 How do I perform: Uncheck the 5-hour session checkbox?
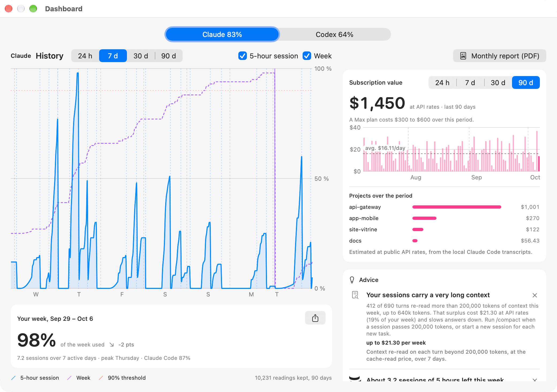(x=243, y=56)
